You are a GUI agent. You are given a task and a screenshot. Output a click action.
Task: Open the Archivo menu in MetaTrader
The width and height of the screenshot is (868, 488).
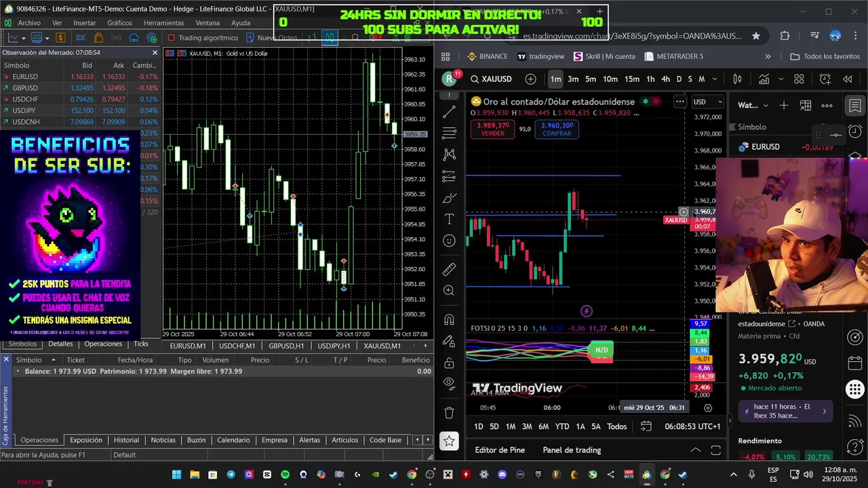(29, 23)
